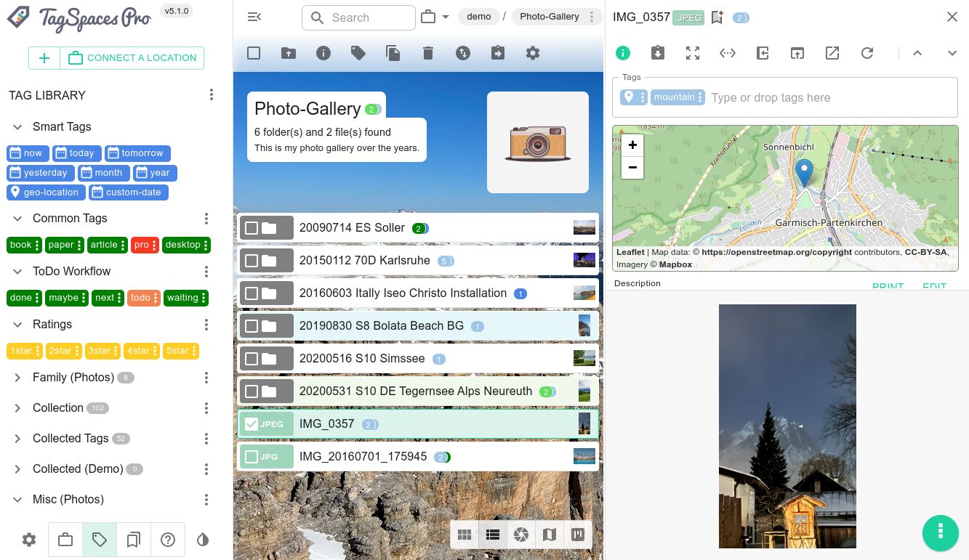
Task: Open perspective settings gear icon
Action: tap(533, 53)
